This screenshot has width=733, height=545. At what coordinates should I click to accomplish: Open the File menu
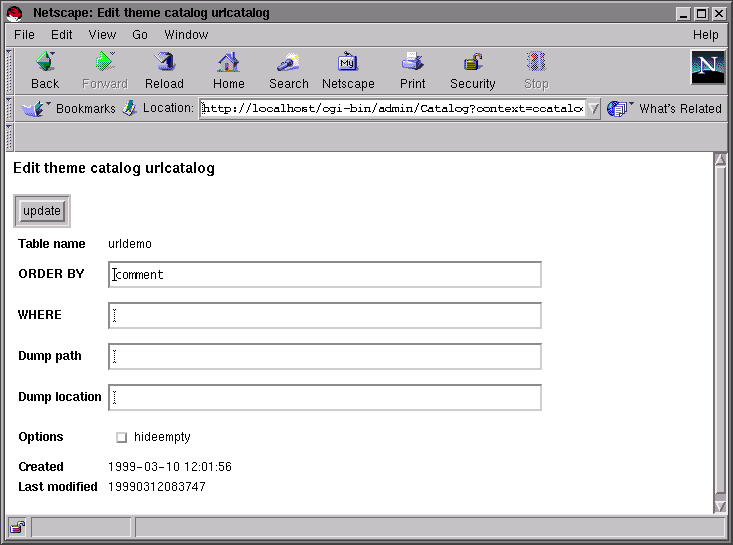pyautogui.click(x=24, y=35)
